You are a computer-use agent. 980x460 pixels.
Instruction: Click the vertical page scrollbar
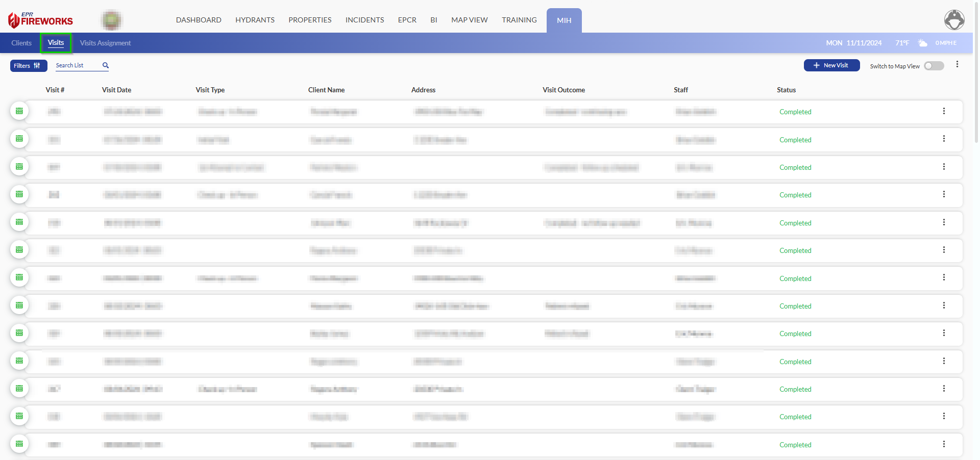click(976, 71)
